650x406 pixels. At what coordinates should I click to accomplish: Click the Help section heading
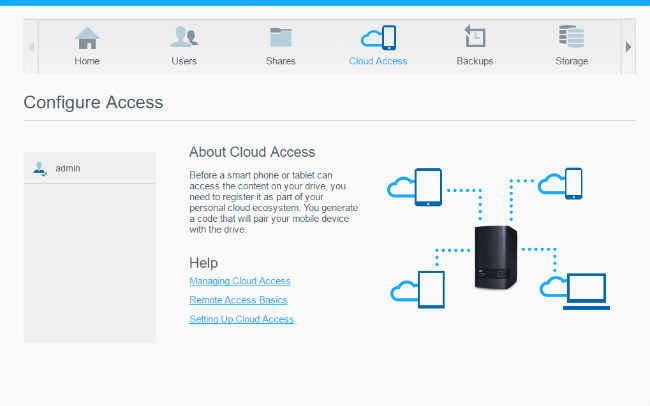pyautogui.click(x=204, y=263)
